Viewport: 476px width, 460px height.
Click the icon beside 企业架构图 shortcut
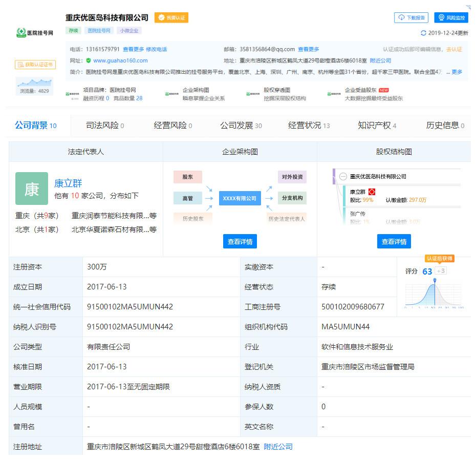(x=172, y=94)
